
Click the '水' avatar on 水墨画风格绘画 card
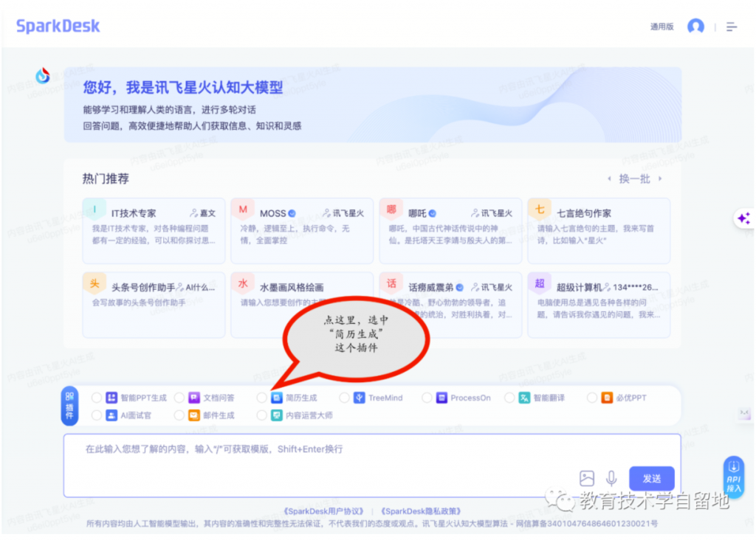243,284
